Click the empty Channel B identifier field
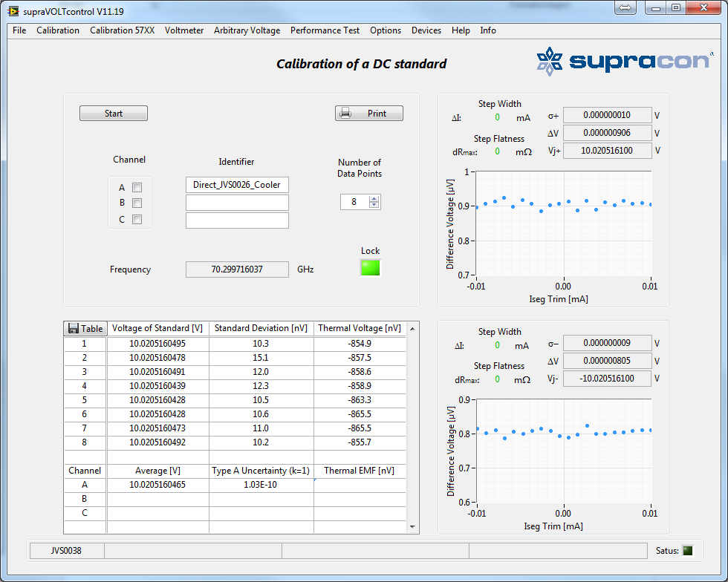Viewport: 728px width, 582px height. coord(236,203)
